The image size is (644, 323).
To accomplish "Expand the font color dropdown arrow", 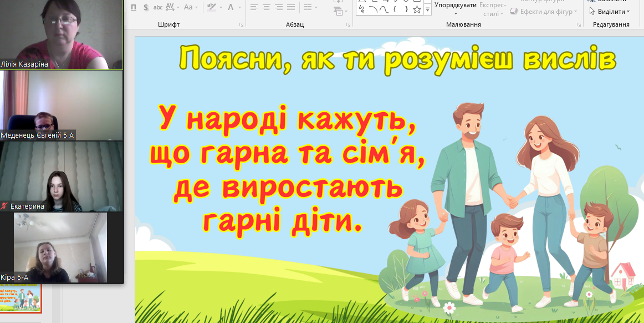I will [239, 7].
